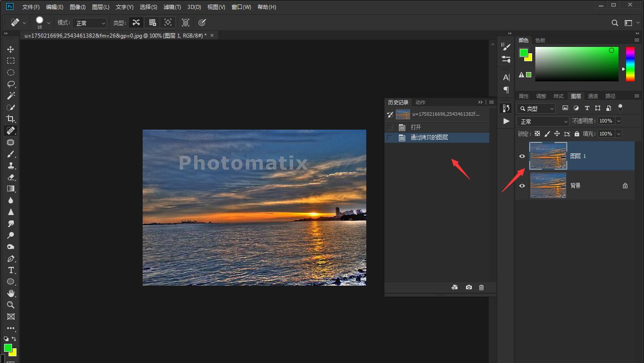Switch to the 动作 panel tab
The image size is (644, 363).
pyautogui.click(x=420, y=102)
